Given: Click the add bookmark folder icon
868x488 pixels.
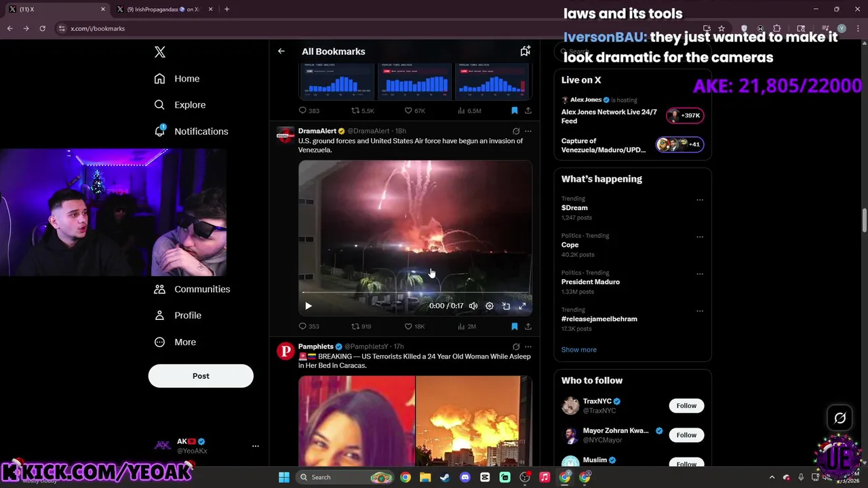Looking at the screenshot, I should pos(525,52).
